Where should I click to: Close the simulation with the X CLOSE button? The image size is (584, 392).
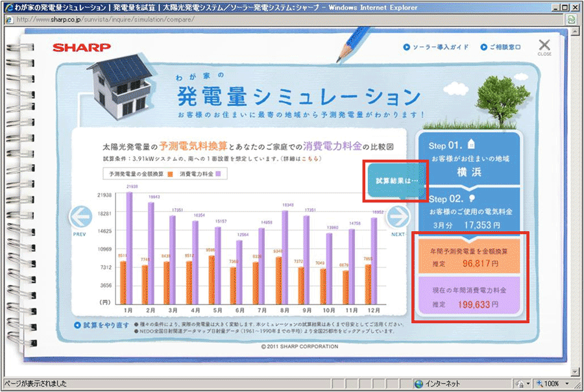pos(544,46)
